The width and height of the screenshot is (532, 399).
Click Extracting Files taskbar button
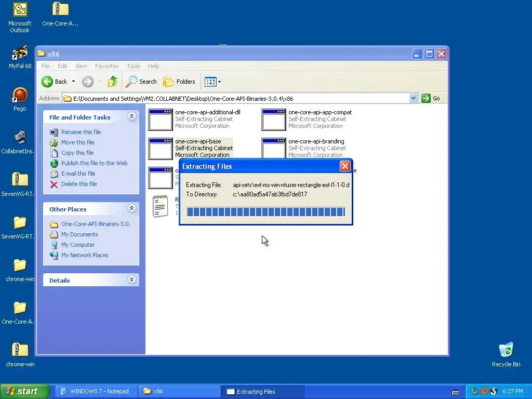point(262,392)
